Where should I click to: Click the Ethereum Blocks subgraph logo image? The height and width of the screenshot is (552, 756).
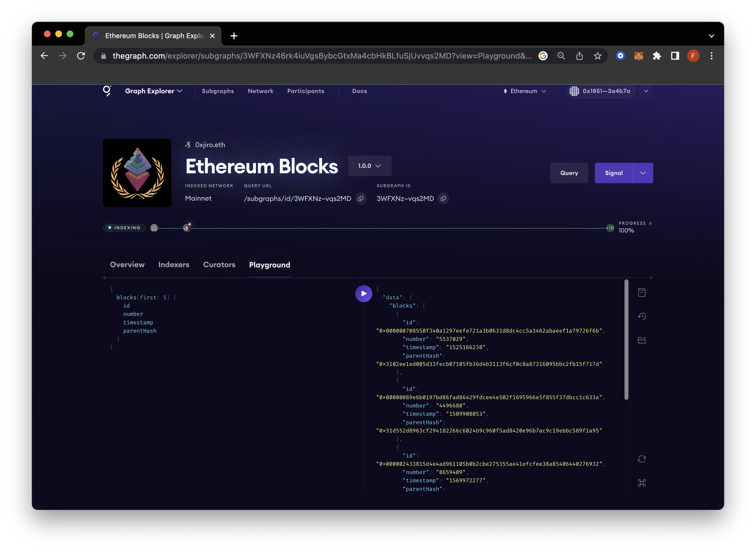pos(137,173)
